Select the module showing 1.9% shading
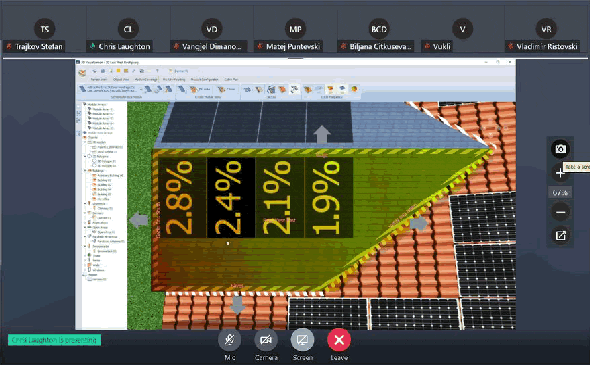Viewport: 590px width, 365px height. coord(328,198)
